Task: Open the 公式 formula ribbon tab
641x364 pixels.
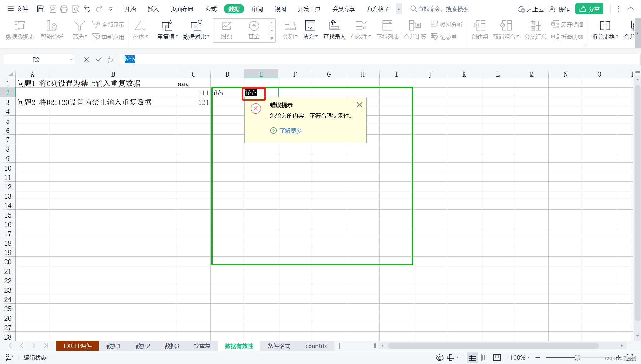Action: click(211, 9)
